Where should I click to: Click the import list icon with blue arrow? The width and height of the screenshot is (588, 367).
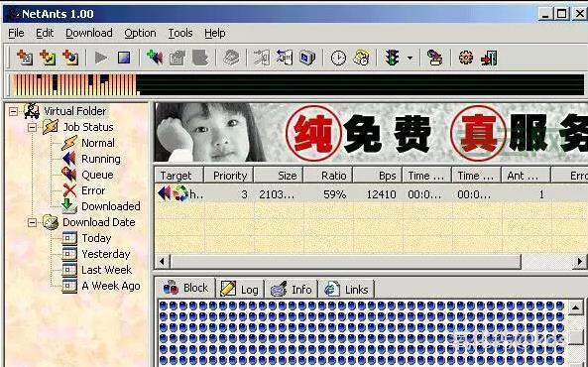pyautogui.click(x=285, y=58)
